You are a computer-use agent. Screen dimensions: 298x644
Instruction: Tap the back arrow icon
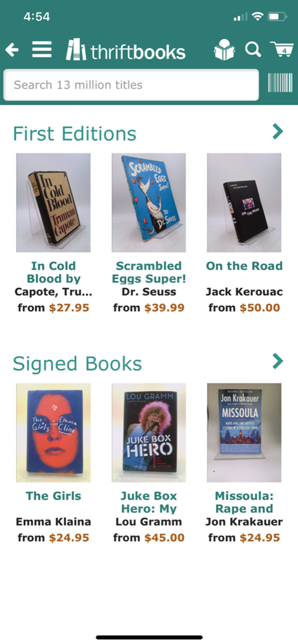(12, 50)
